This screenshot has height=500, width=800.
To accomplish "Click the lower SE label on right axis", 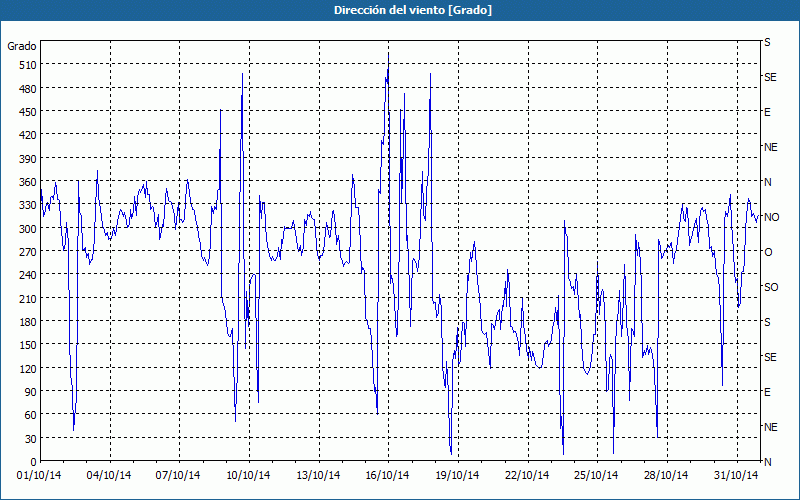I will click(x=770, y=358).
